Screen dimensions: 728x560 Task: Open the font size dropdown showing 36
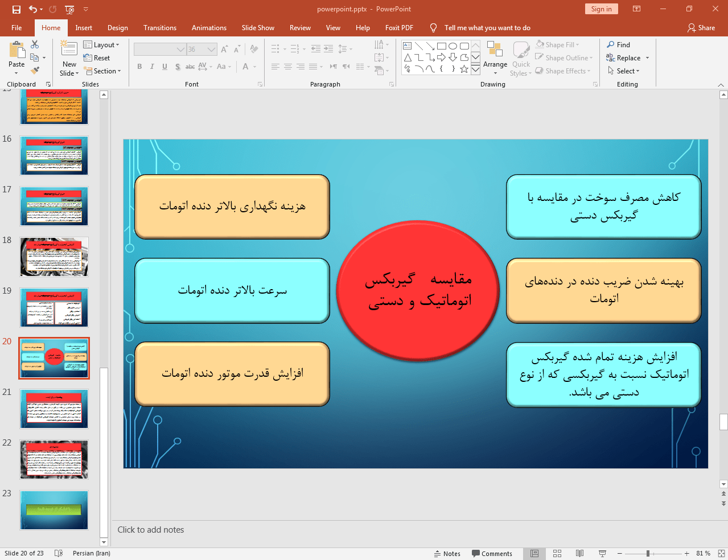pyautogui.click(x=211, y=50)
